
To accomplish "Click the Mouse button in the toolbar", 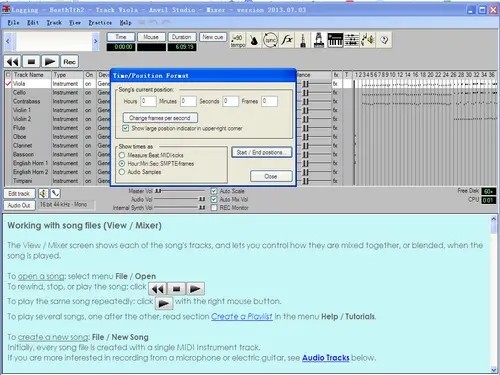I will pyautogui.click(x=151, y=37).
